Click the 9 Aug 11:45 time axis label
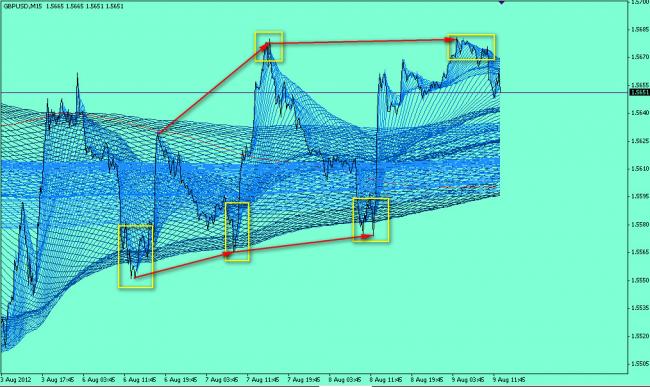 [x=509, y=379]
